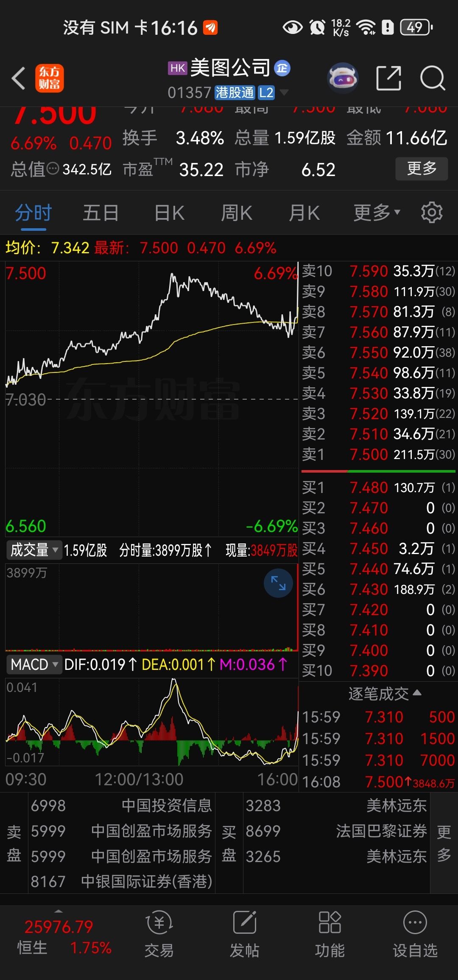Open the 恒生 25976.79 index
This screenshot has height=980, width=458.
(64, 937)
